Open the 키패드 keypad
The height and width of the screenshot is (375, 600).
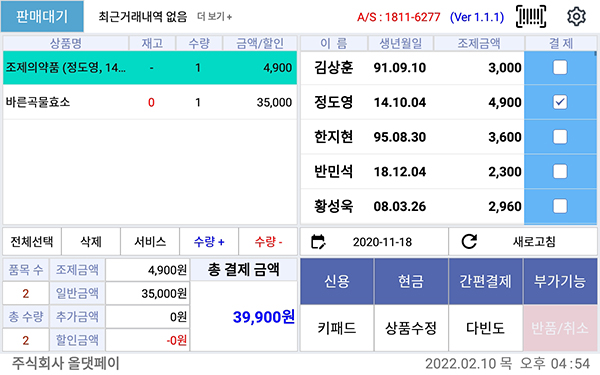337,328
